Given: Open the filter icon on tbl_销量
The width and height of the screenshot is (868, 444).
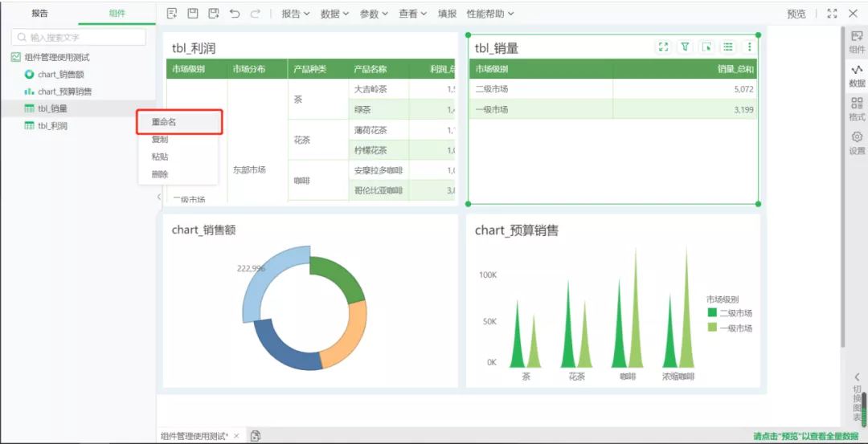Looking at the screenshot, I should click(685, 47).
